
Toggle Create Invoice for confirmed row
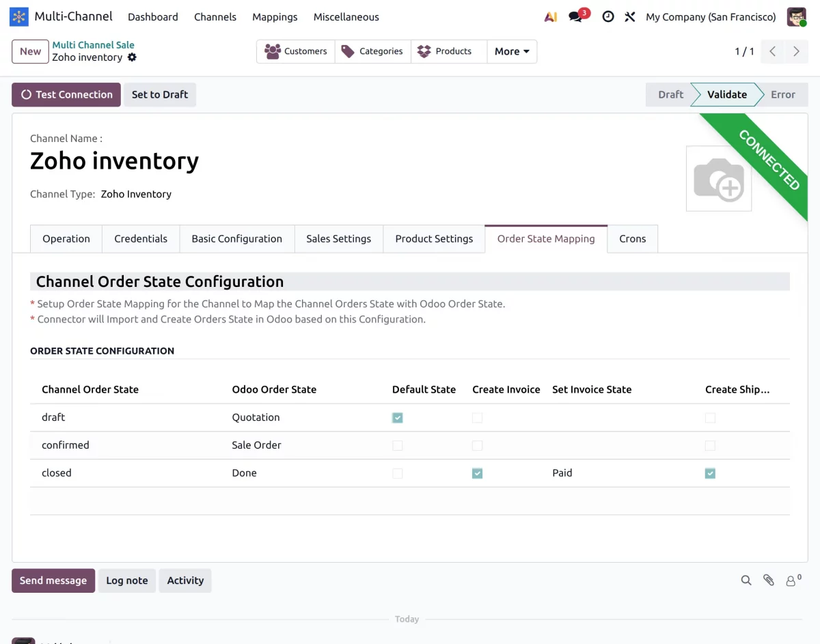(x=478, y=446)
